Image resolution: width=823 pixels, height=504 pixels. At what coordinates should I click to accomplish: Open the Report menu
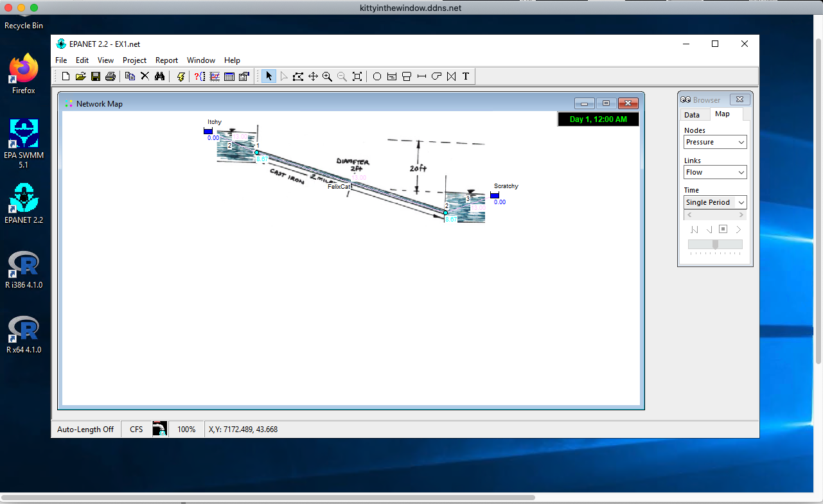point(166,60)
